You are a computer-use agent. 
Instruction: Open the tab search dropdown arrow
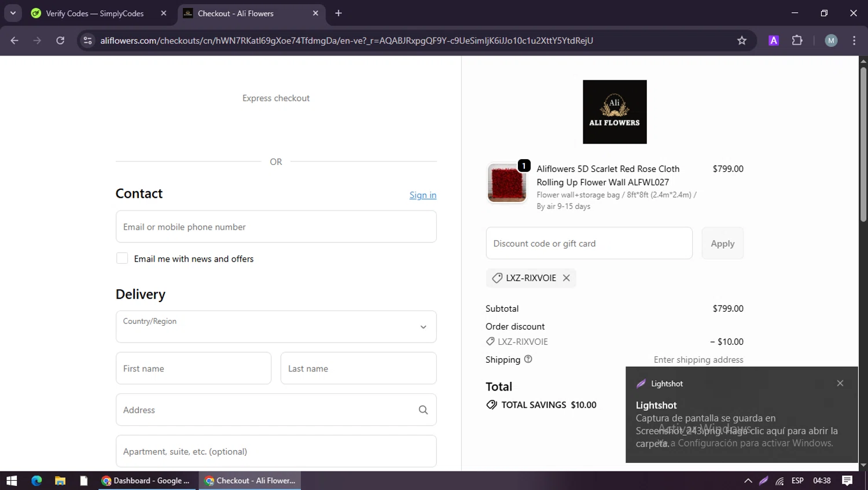pyautogui.click(x=13, y=13)
